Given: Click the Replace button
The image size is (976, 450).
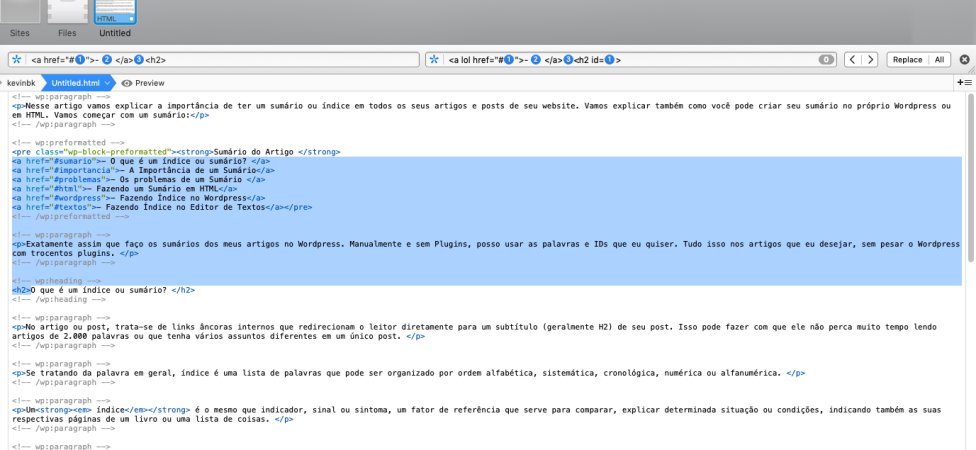Looking at the screenshot, I should [x=907, y=60].
